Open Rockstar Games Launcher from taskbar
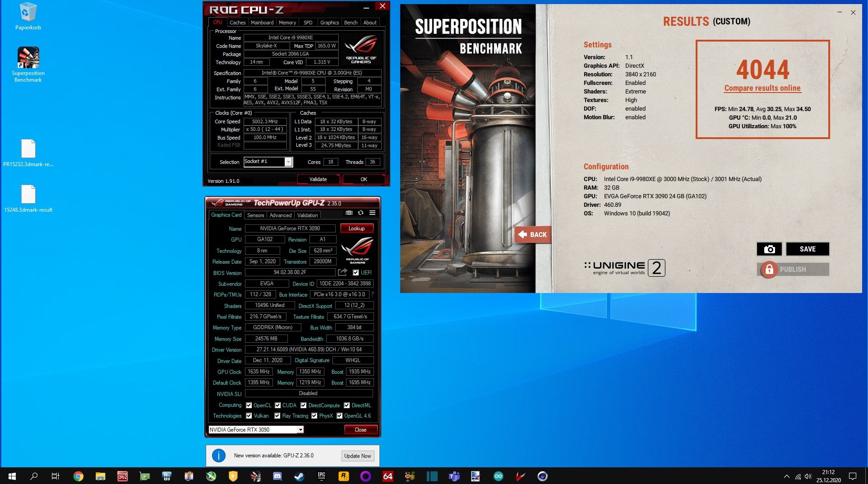This screenshot has width=868, height=484. click(x=343, y=476)
